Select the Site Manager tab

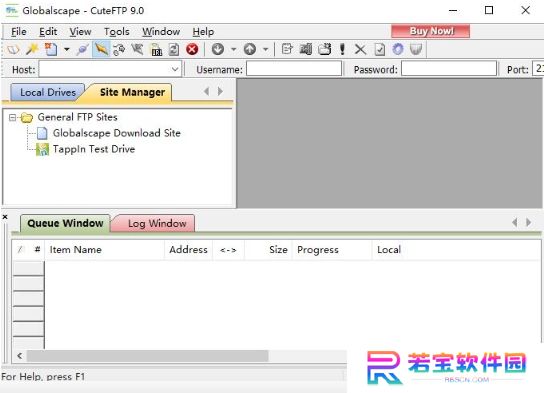132,92
